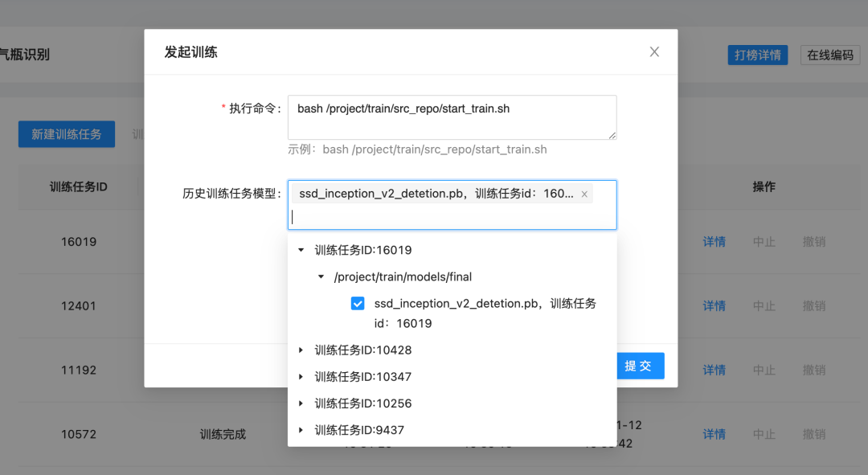Viewport: 868px width, 475px height.
Task: Click the 新建训练任务 button
Action: (67, 134)
